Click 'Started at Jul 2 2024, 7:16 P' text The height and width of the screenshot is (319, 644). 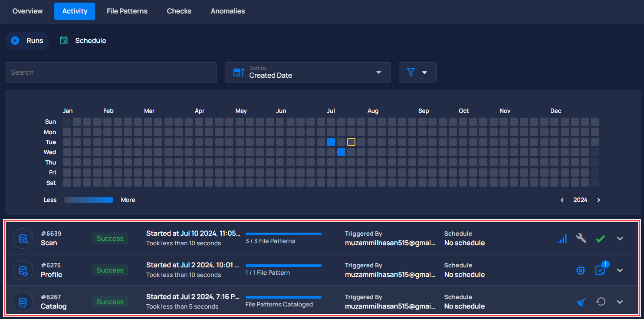[193, 296]
